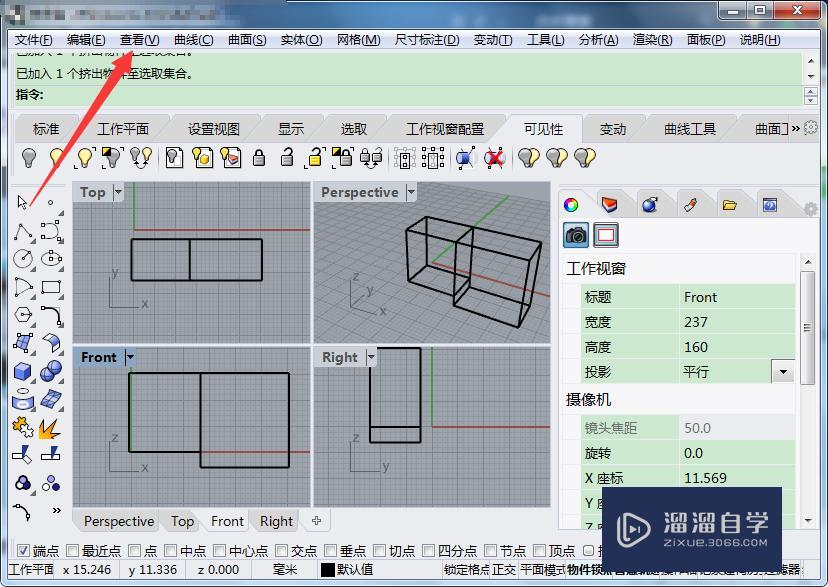
Task: Click the Lock objects padlock icon
Action: pyautogui.click(x=259, y=157)
